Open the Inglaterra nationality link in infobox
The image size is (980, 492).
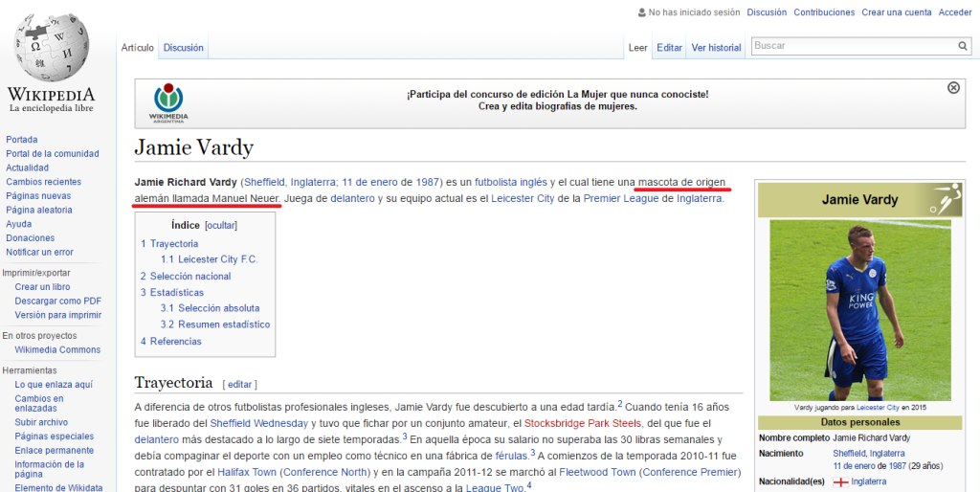tap(869, 482)
